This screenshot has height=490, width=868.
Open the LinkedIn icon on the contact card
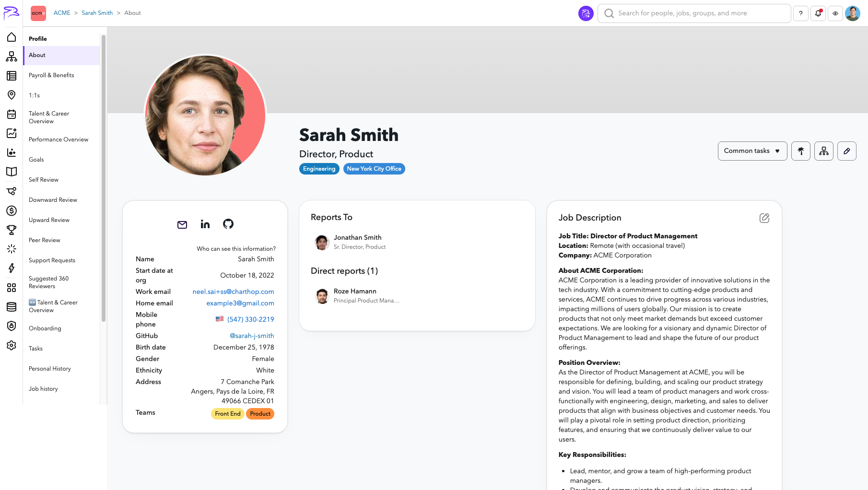[x=205, y=224]
